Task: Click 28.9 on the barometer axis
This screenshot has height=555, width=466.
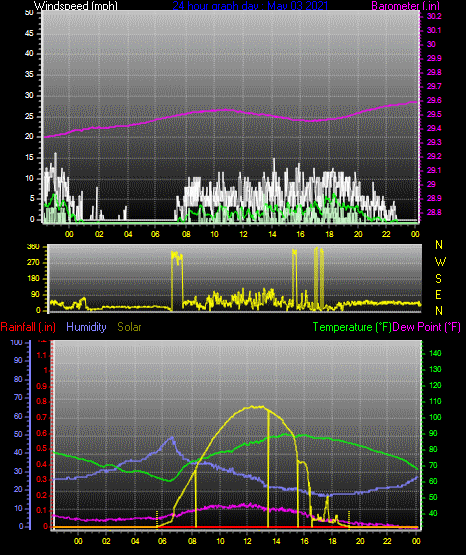Action: coord(434,198)
